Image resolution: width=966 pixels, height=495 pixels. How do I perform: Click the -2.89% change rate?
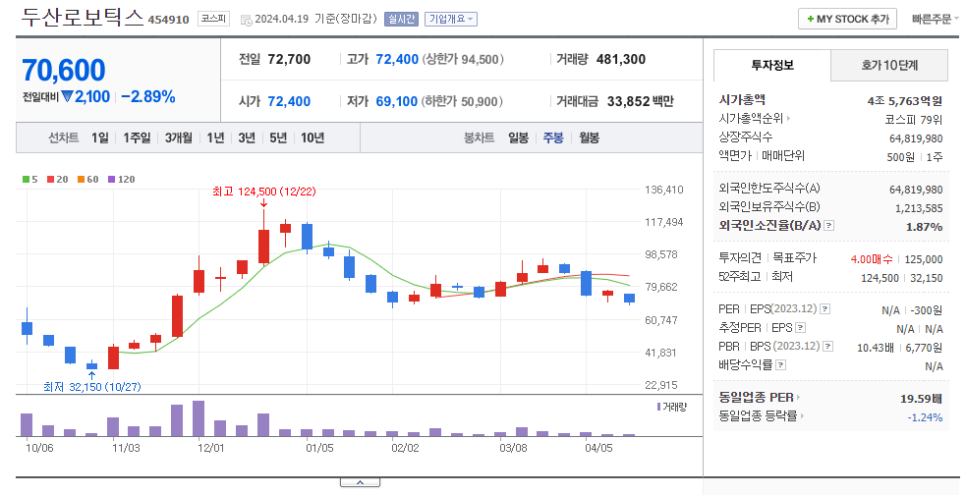click(x=148, y=97)
